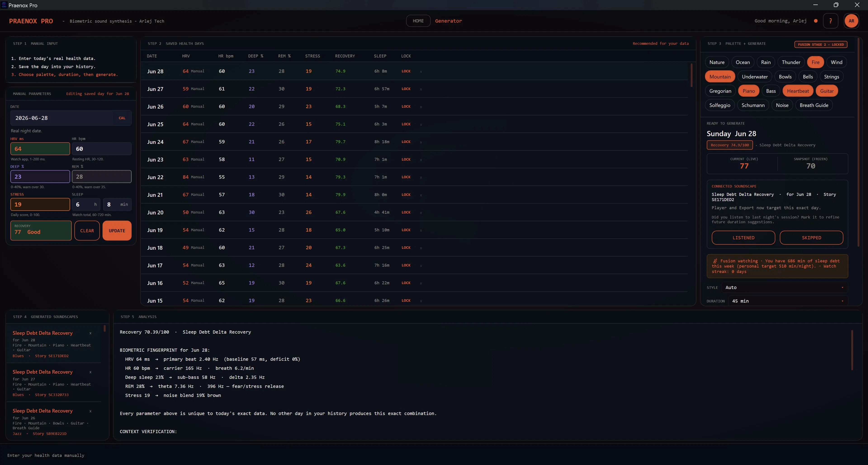This screenshot has width=868, height=465.
Task: Remove the Jun 25 row using its x
Action: [421, 124]
